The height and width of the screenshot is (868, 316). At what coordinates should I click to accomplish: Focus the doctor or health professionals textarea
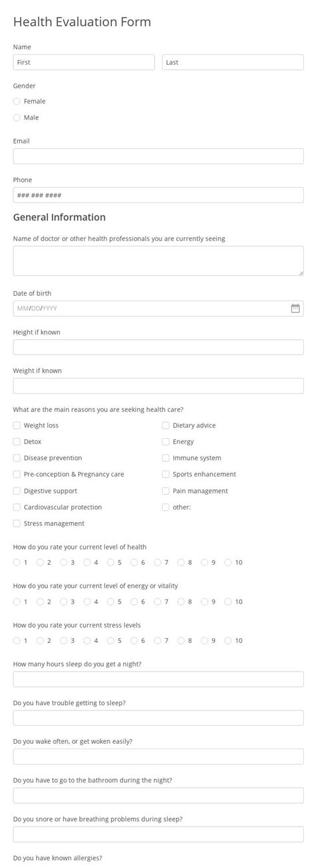click(158, 260)
